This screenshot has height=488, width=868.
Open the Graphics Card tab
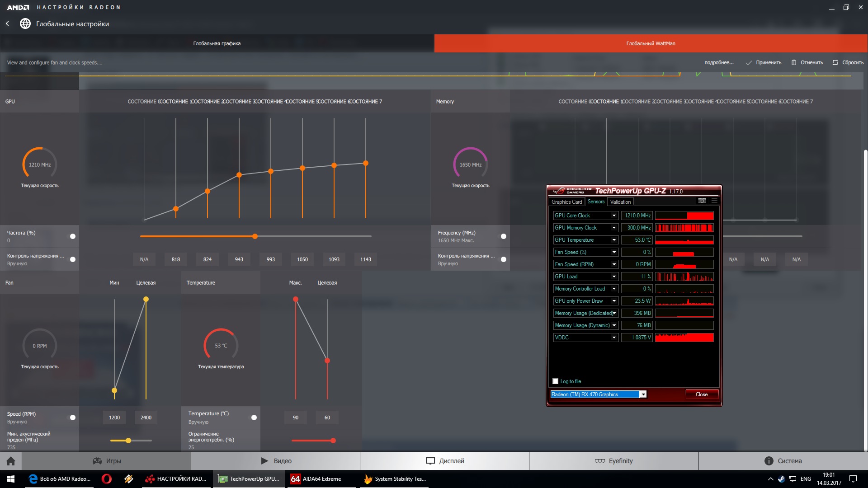[x=566, y=202]
